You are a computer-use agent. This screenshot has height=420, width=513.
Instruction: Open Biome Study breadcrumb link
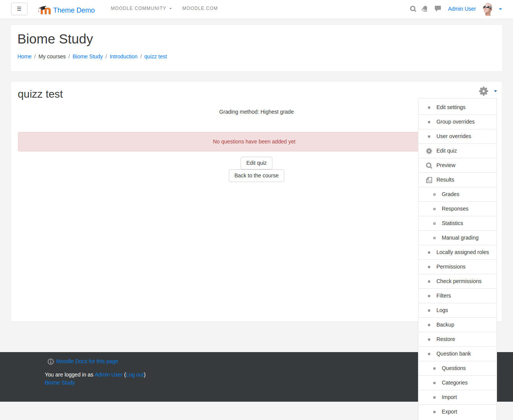88,56
